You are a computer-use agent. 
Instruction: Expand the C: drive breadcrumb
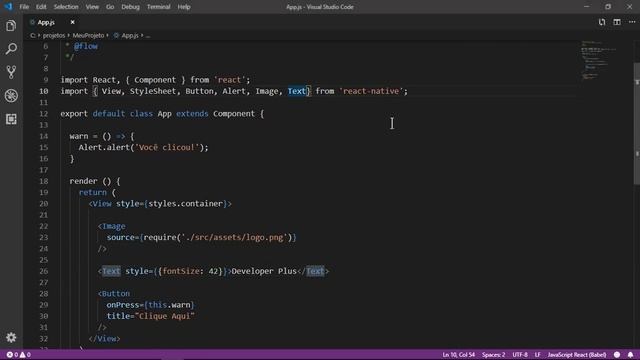(x=33, y=36)
